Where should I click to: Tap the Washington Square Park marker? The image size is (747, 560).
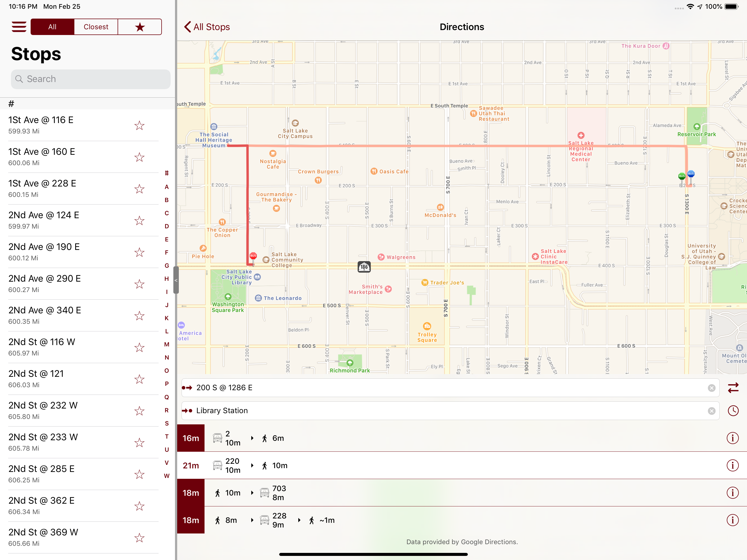coord(228,297)
